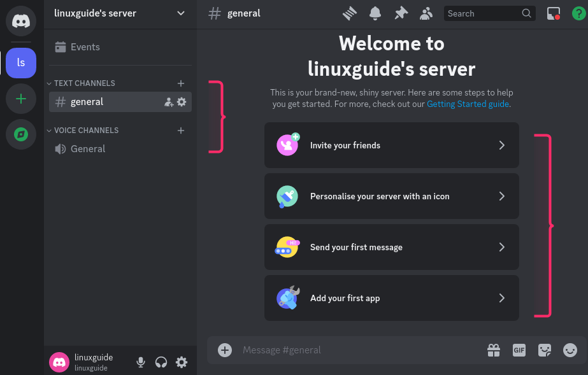Collapse the Text Channels category
Image resolution: width=588 pixels, height=375 pixels.
point(84,83)
